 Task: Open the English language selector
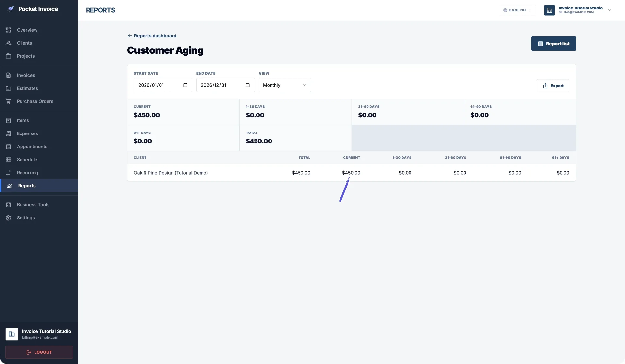517,10
